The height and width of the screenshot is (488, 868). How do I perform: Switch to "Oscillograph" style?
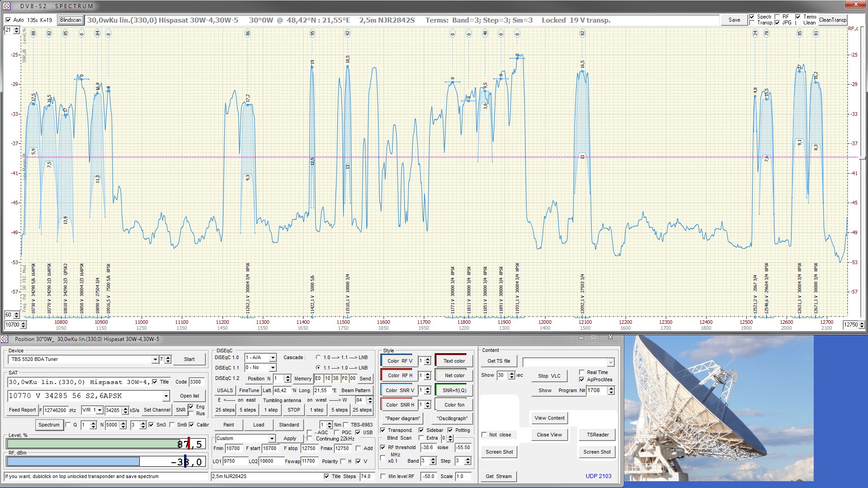coord(452,418)
